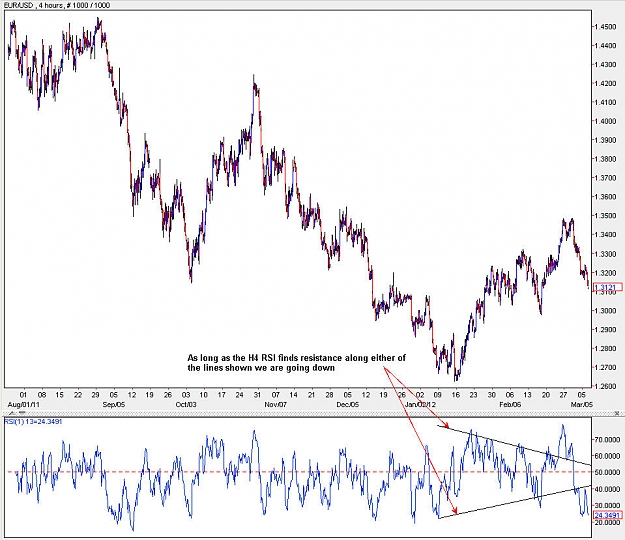This screenshot has width=625, height=540.
Task: Click the 1.3500 price axis label
Action: pyautogui.click(x=605, y=216)
